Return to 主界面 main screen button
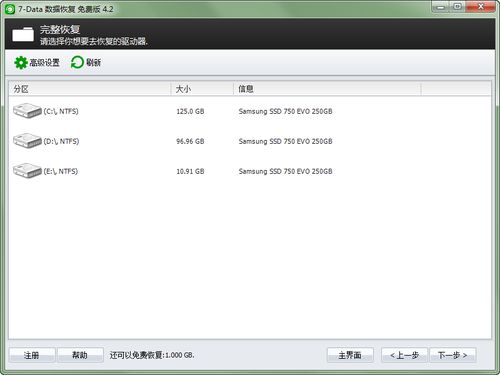The image size is (500, 375). click(x=350, y=355)
